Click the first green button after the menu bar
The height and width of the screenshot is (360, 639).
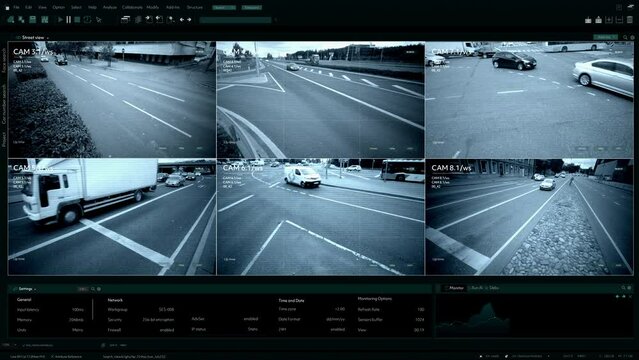[x=224, y=7]
